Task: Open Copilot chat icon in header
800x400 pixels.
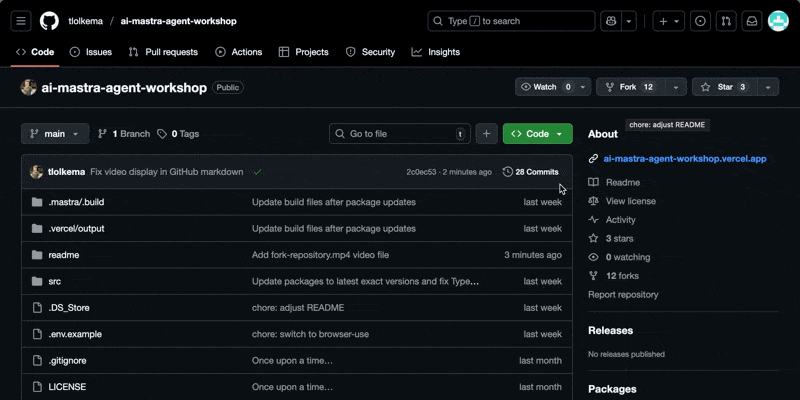Action: click(x=611, y=21)
